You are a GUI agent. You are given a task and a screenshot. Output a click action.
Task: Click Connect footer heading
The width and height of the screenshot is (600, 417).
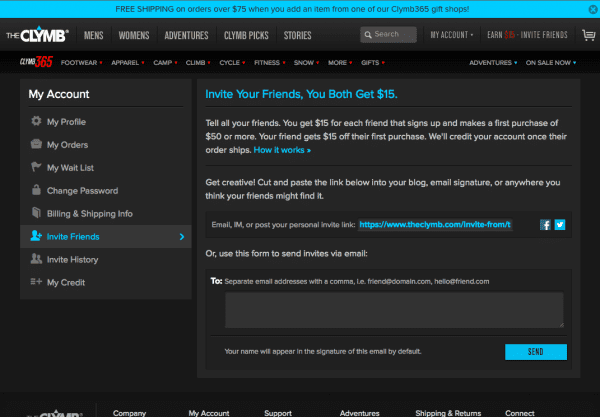(520, 413)
